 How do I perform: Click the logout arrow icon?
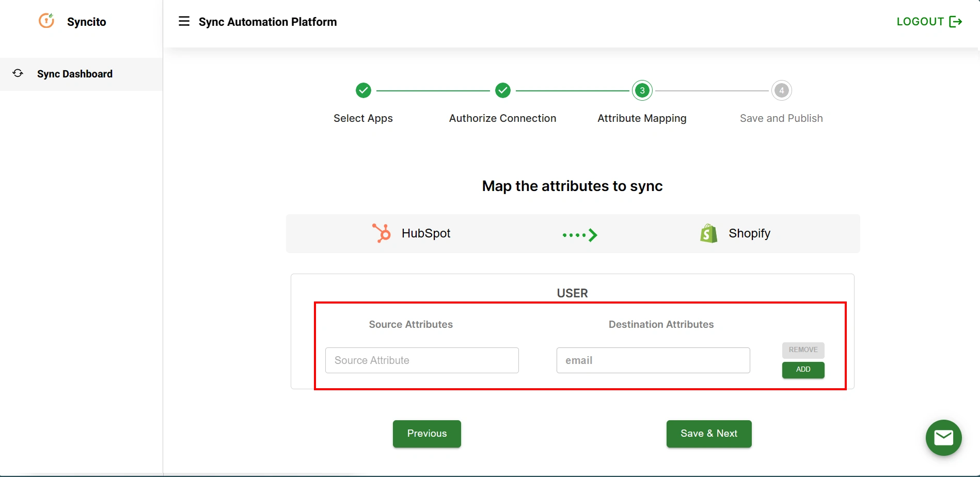(x=955, y=21)
